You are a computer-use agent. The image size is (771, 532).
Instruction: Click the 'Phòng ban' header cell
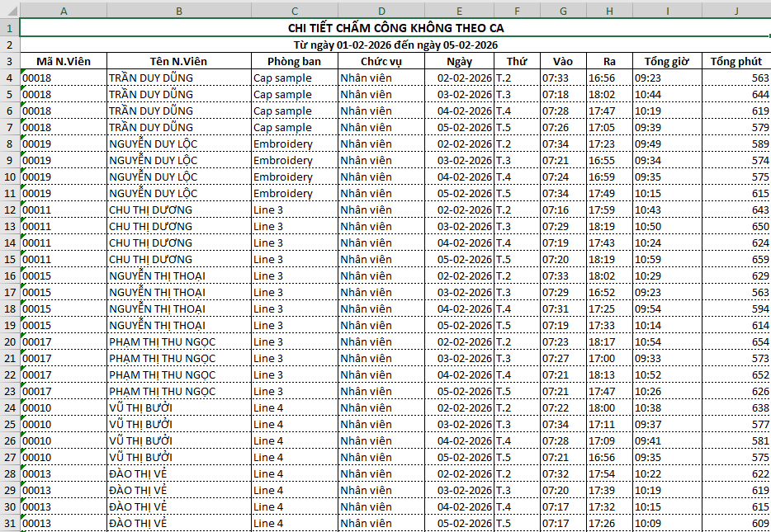click(x=295, y=61)
